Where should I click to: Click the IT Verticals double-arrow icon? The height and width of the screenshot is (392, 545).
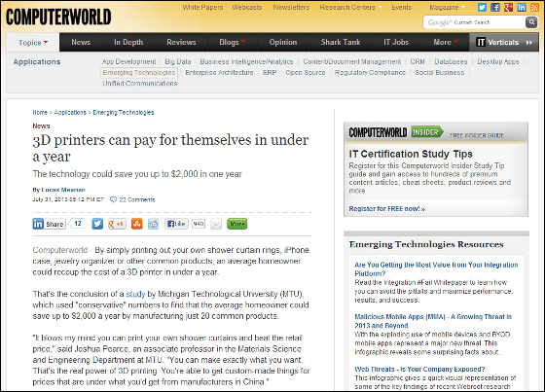click(x=529, y=43)
